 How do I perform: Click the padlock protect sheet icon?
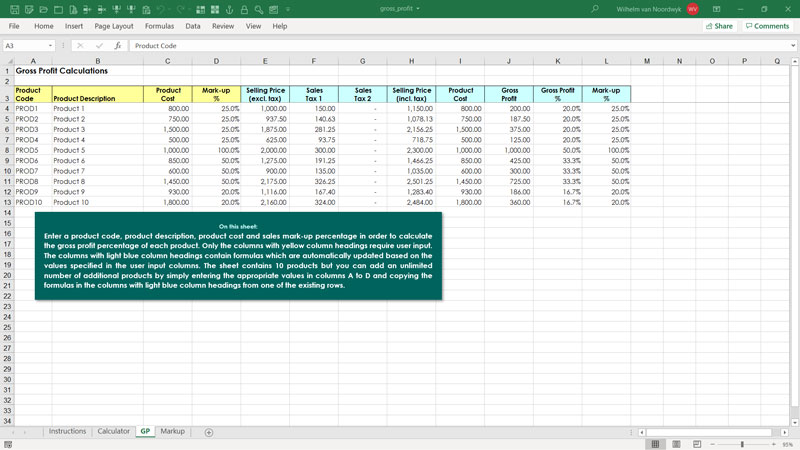point(244,10)
